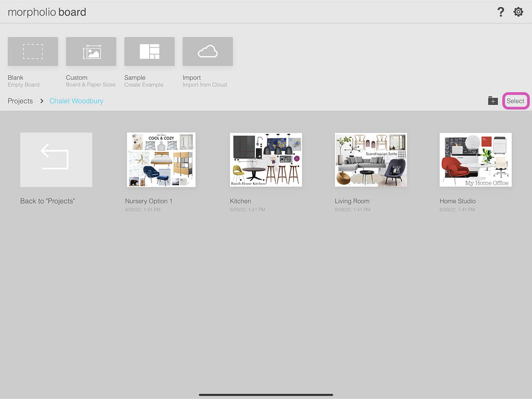Click the Nursery Option 1 title text
Viewport: 532px width, 399px height.
click(149, 201)
